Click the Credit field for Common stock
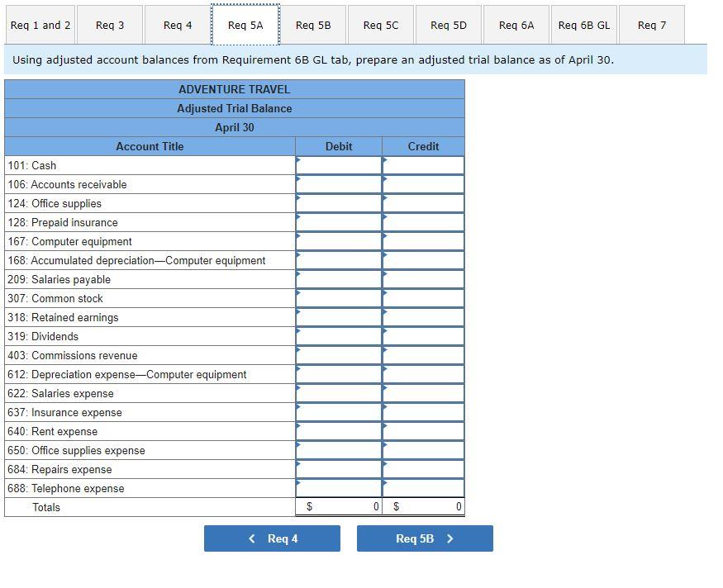The width and height of the screenshot is (723, 588). 423,298
